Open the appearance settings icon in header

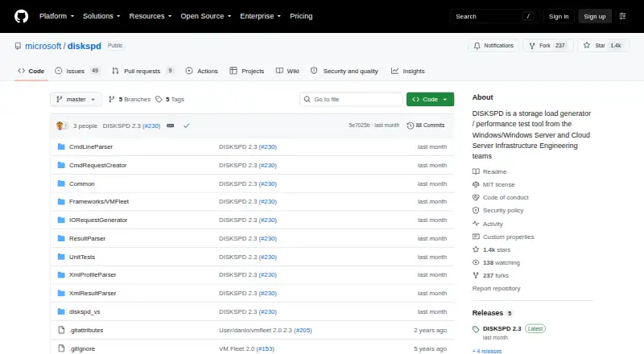tap(622, 16)
